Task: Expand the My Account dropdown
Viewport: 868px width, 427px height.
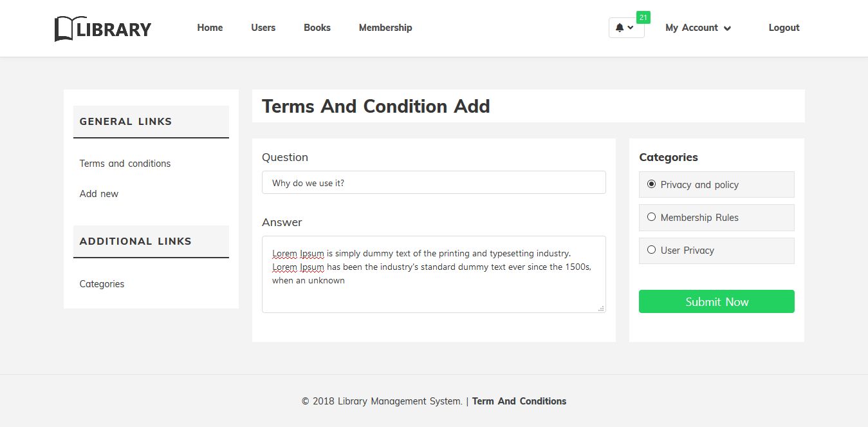Action: (x=698, y=28)
